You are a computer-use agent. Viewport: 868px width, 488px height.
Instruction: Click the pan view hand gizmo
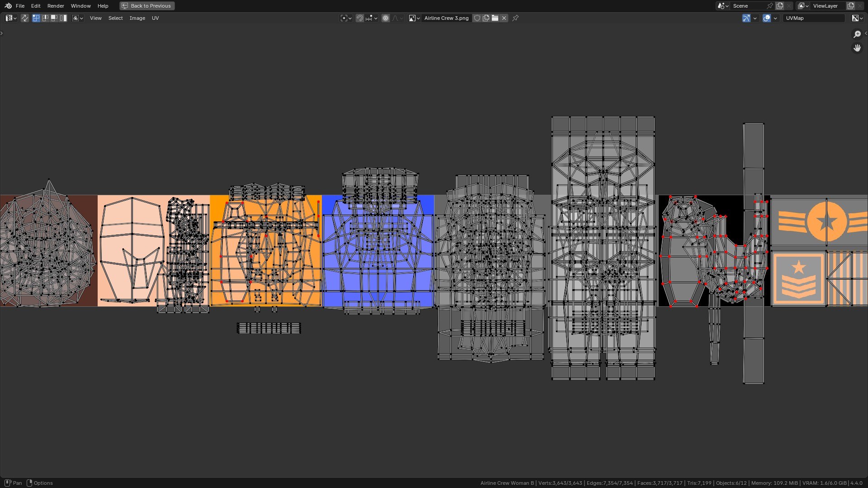857,48
